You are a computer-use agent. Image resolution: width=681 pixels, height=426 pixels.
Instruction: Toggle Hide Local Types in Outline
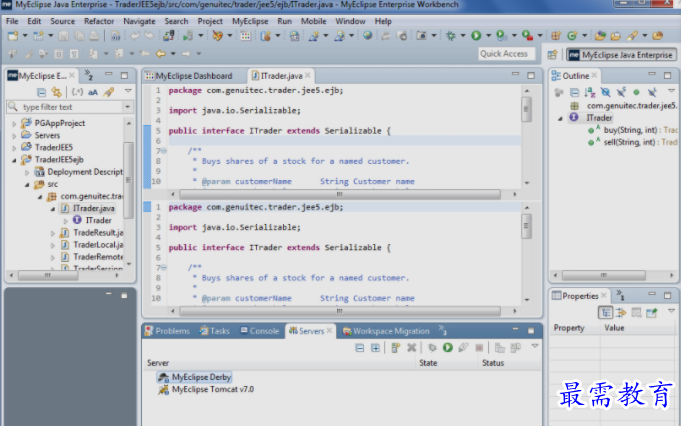point(652,92)
